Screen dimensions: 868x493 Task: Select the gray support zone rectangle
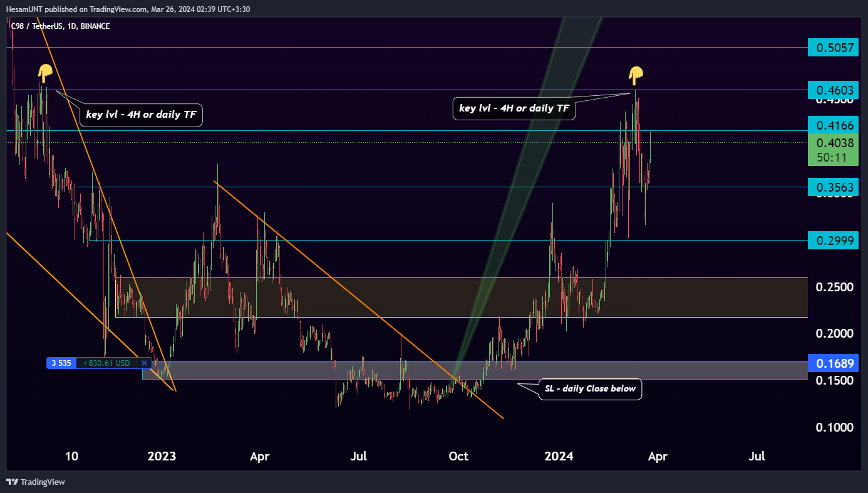click(x=475, y=370)
